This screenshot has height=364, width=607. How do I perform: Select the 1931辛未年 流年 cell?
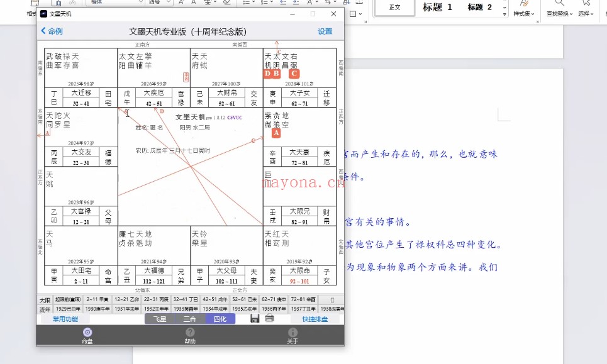click(126, 309)
